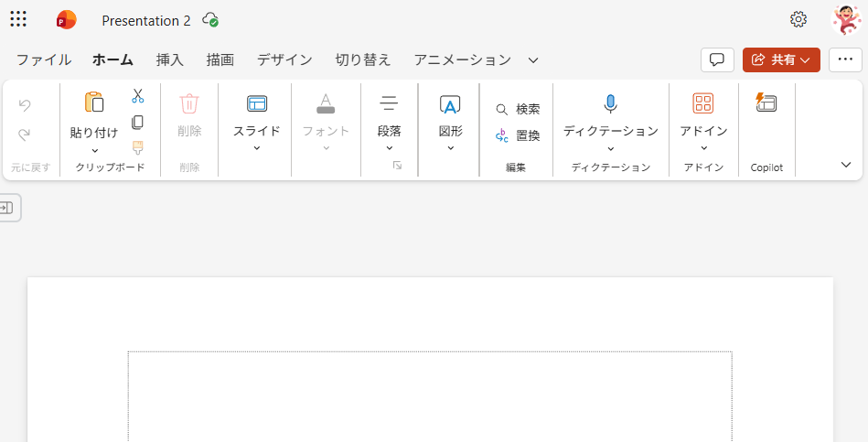Expand the ribbon with the chevron arrow
This screenshot has width=868, height=442.
845,165
